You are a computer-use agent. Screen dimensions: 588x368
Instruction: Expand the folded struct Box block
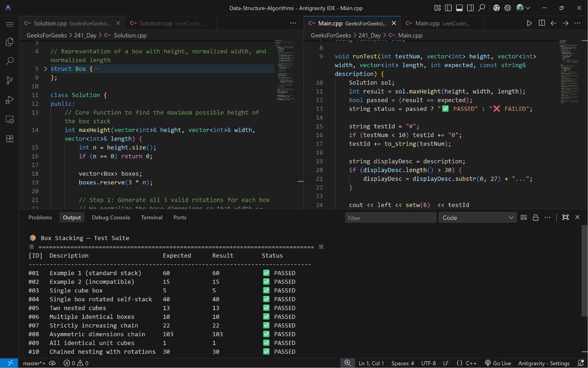(x=46, y=69)
